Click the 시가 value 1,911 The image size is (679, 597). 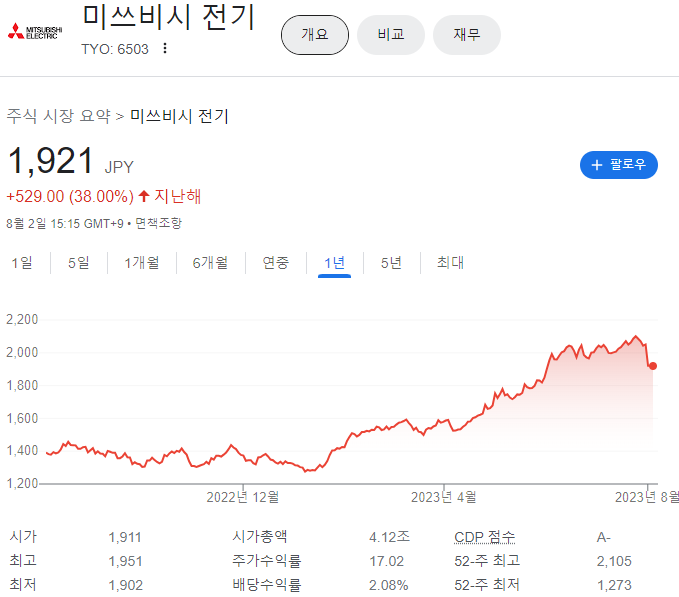(x=125, y=537)
